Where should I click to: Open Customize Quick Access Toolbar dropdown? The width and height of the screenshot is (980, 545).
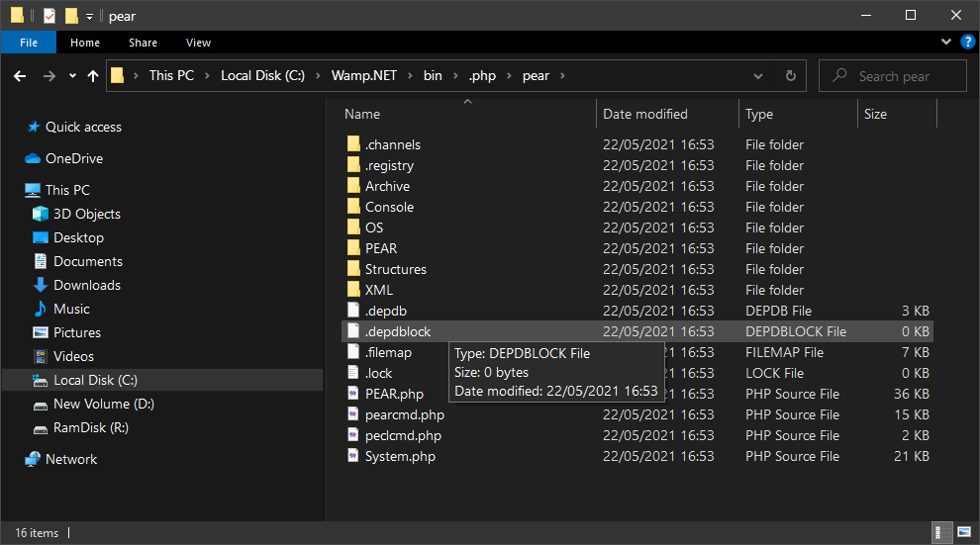click(89, 16)
